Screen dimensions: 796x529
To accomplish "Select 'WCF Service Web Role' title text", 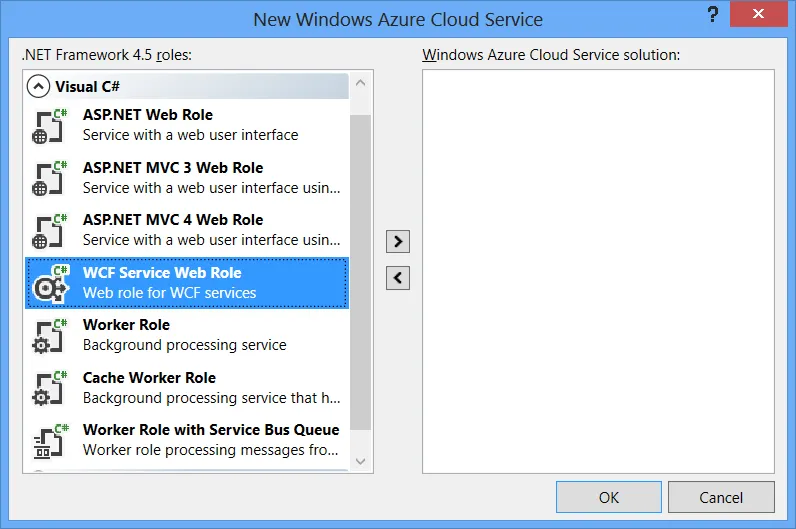I will (162, 273).
